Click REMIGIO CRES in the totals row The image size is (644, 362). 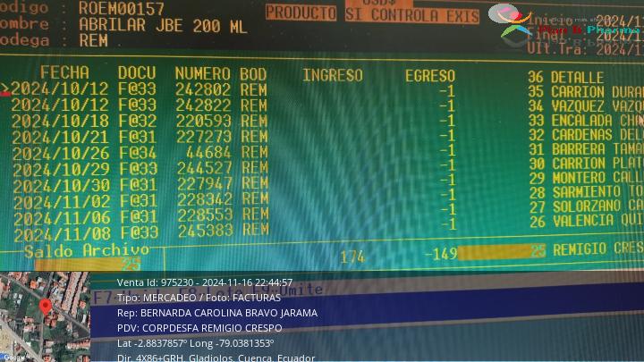[598, 248]
